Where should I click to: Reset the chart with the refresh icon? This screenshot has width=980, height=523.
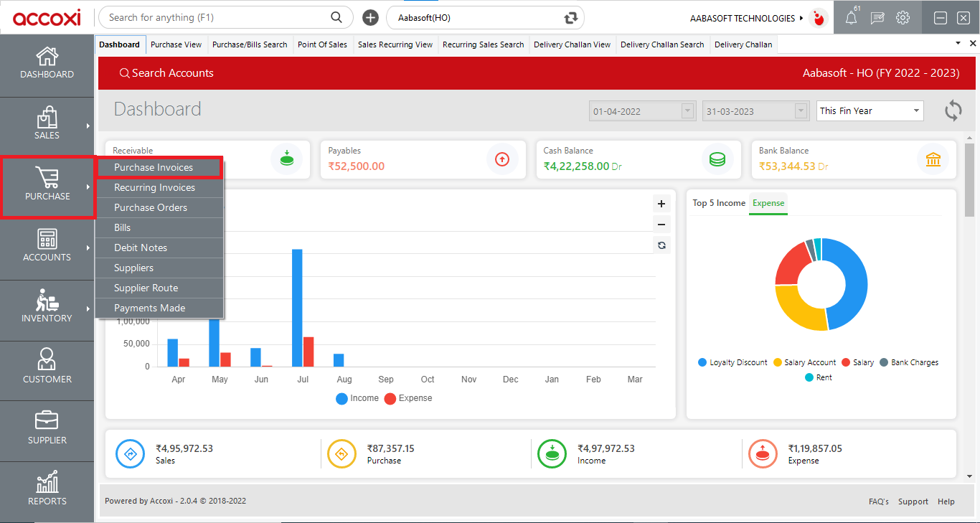[661, 245]
